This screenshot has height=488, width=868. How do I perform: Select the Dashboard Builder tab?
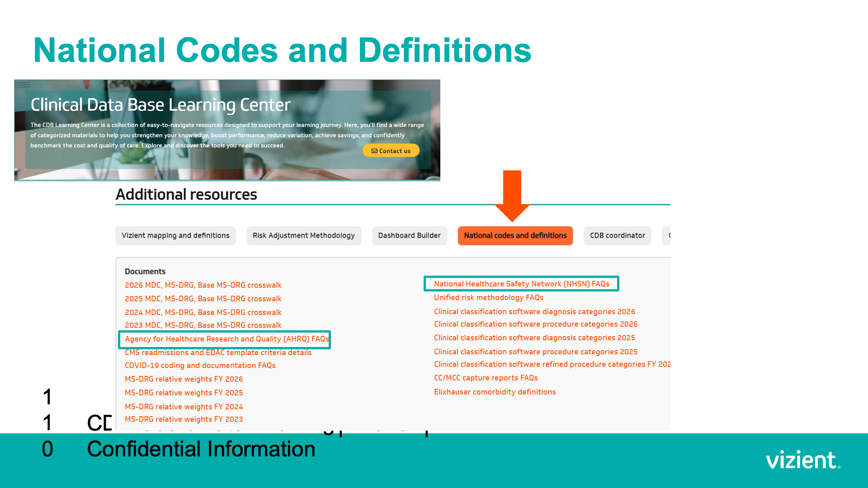[x=409, y=235]
